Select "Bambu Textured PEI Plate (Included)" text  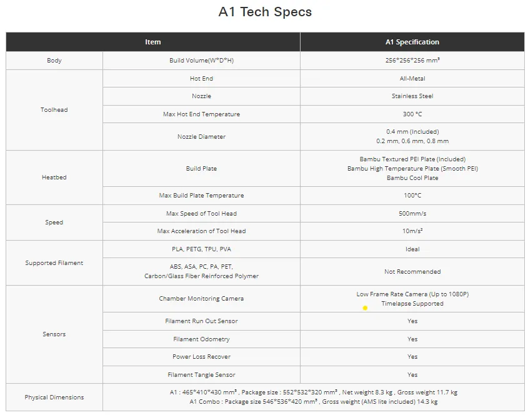click(x=412, y=159)
